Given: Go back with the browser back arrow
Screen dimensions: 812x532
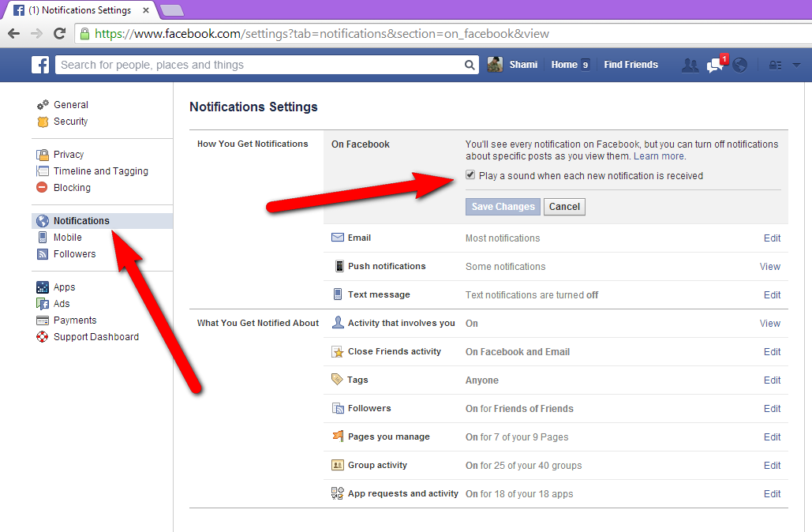Looking at the screenshot, I should [14, 34].
